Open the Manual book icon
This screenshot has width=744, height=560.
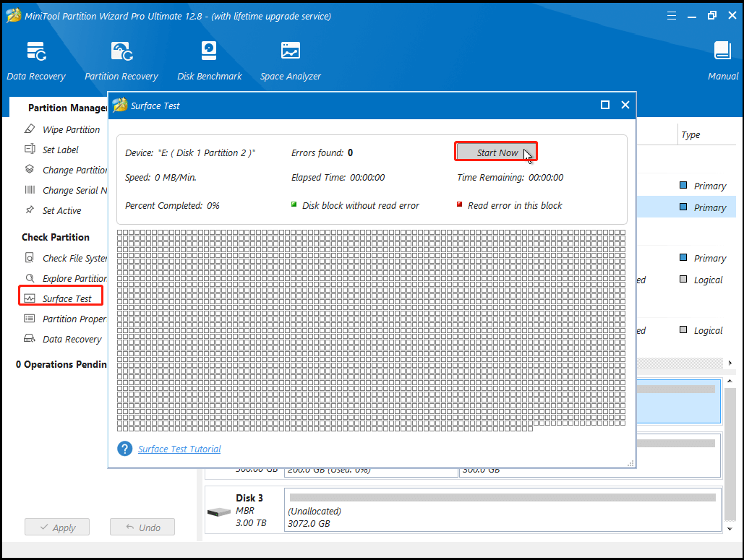[722, 51]
